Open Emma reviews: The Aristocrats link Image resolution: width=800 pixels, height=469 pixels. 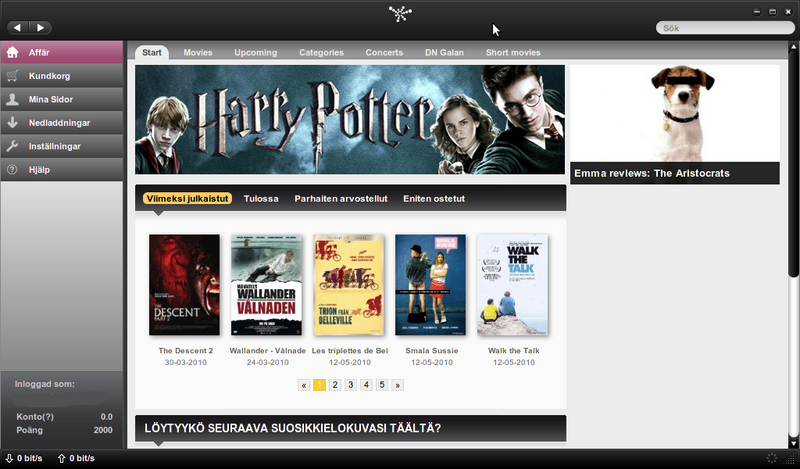pos(652,174)
